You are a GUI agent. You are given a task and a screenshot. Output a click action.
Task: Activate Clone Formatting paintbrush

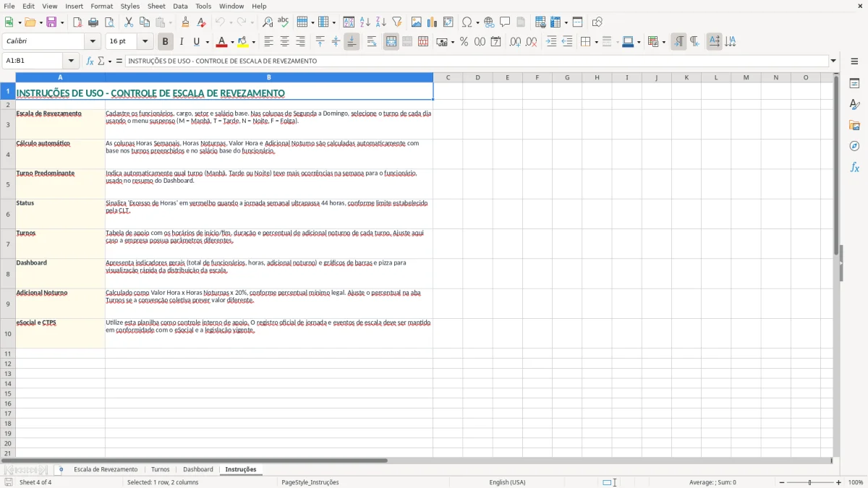[x=185, y=22]
